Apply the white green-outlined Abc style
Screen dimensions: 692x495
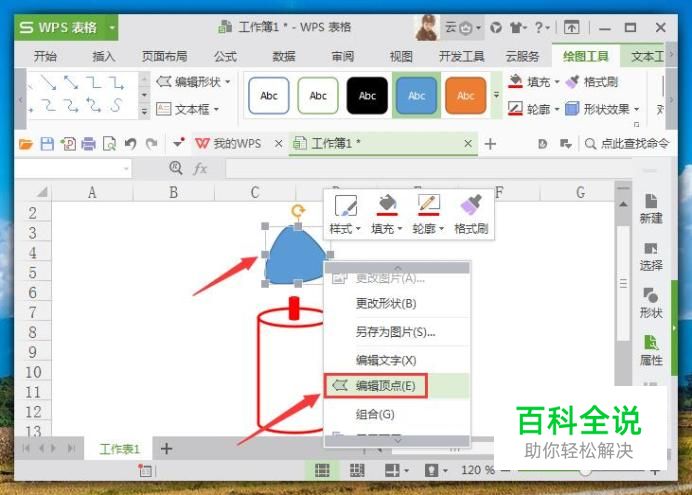(x=318, y=96)
